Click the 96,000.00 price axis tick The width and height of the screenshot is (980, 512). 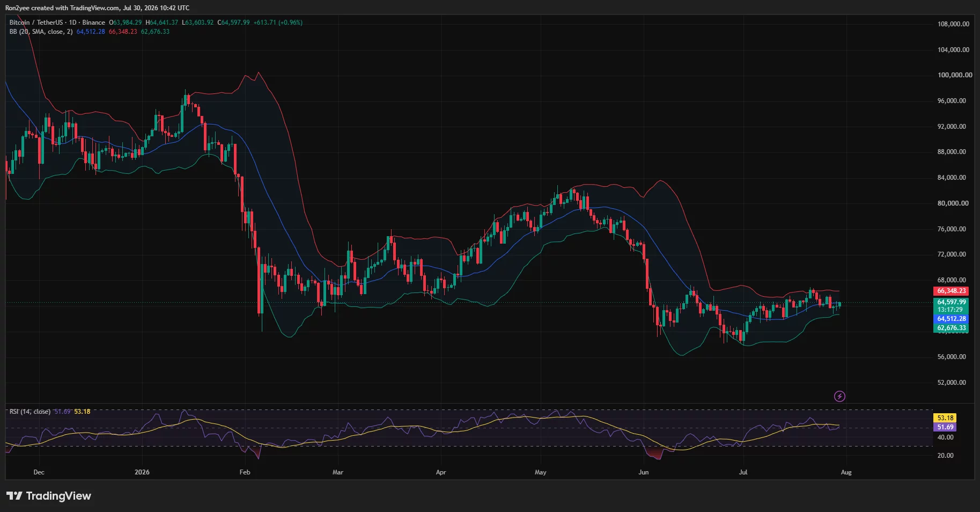click(x=952, y=101)
